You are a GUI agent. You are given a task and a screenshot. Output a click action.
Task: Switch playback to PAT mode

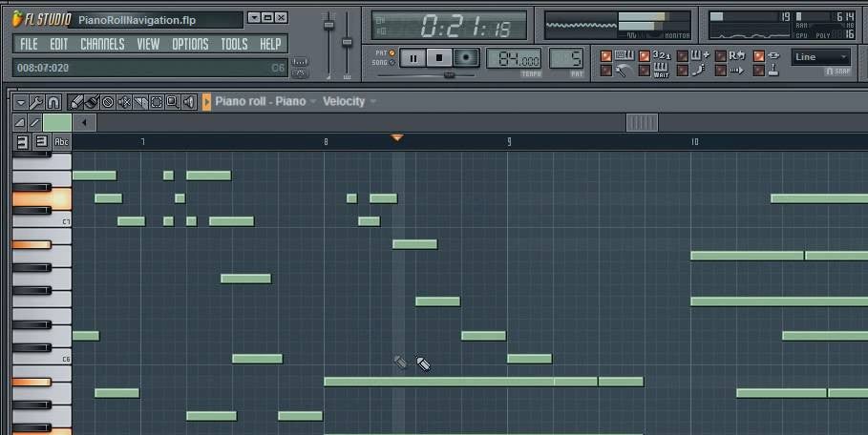coord(392,53)
